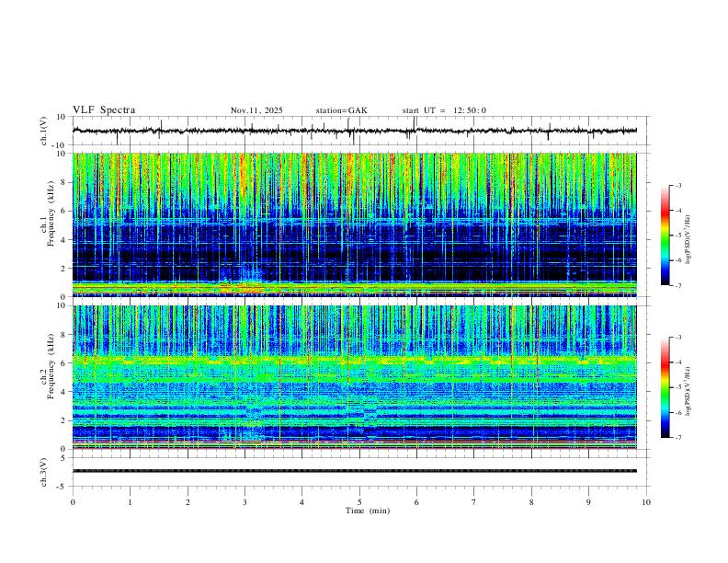The image size is (728, 563).
Task: Click the "-3" label on ch.1 color scale
Action: (x=678, y=185)
